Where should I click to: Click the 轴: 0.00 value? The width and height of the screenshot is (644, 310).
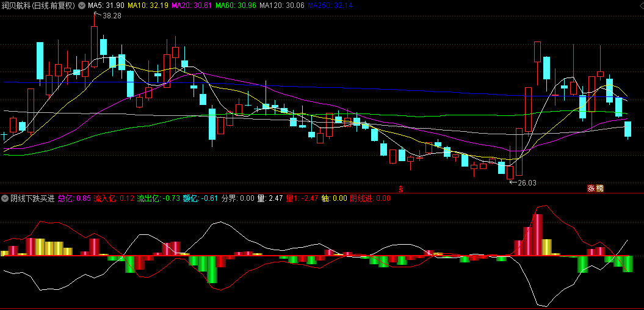coord(335,199)
